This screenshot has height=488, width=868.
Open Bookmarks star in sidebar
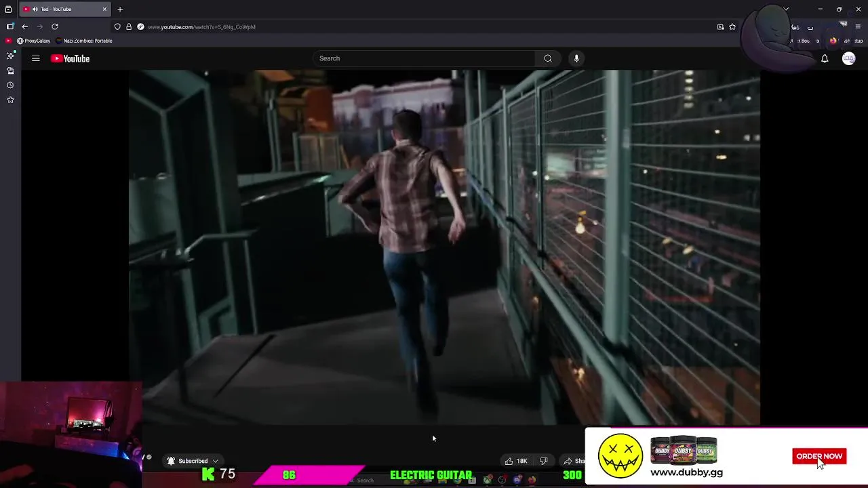coord(10,100)
